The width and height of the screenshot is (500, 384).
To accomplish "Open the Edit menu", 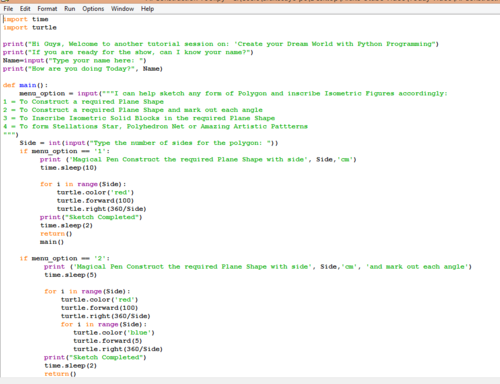I will click(x=25, y=9).
